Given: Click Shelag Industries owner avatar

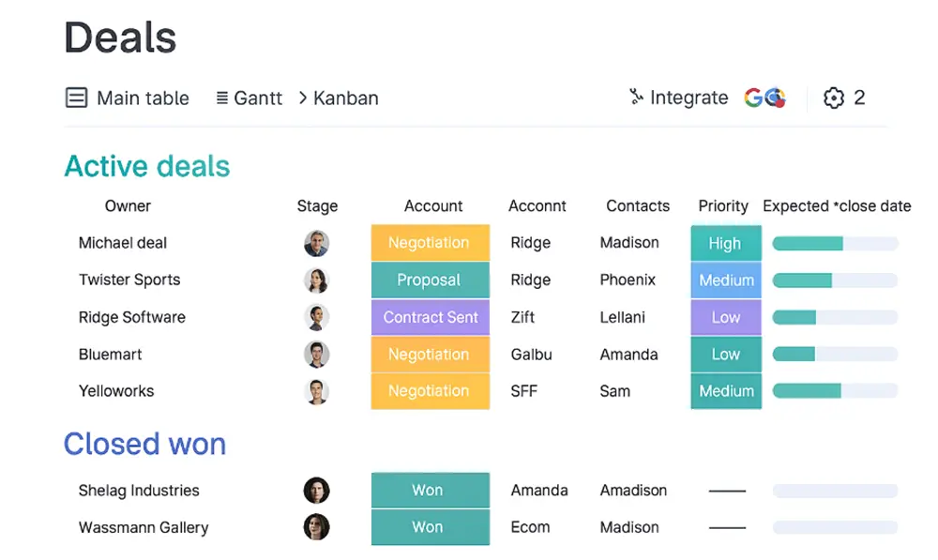Looking at the screenshot, I should click(316, 490).
